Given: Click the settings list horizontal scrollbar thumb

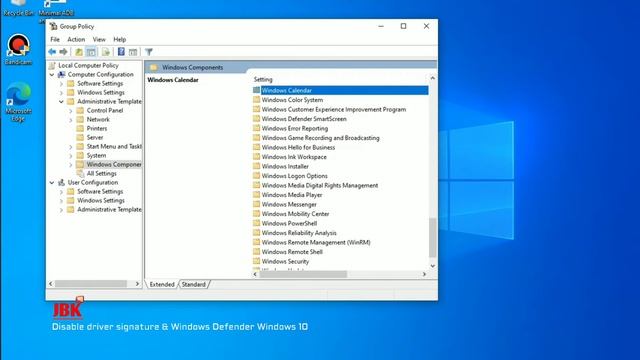Looking at the screenshot, I should click(303, 274).
